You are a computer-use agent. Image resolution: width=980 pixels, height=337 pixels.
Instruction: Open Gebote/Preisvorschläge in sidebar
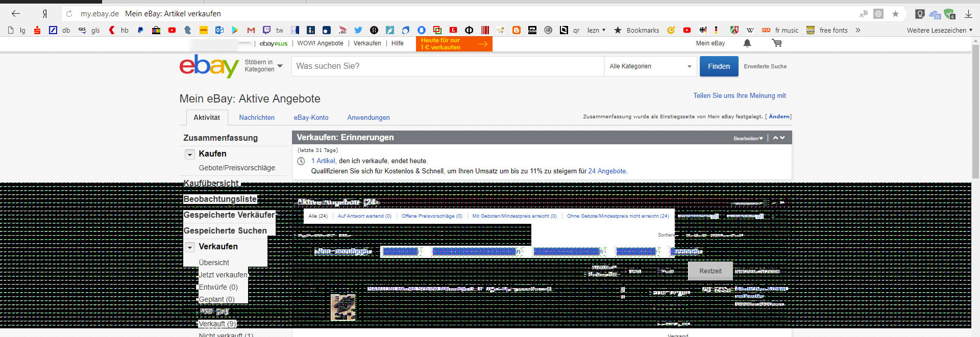(237, 168)
